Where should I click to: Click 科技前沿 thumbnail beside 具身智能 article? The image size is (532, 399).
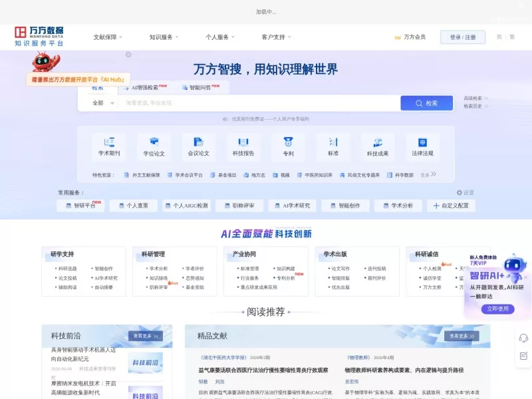click(x=145, y=362)
